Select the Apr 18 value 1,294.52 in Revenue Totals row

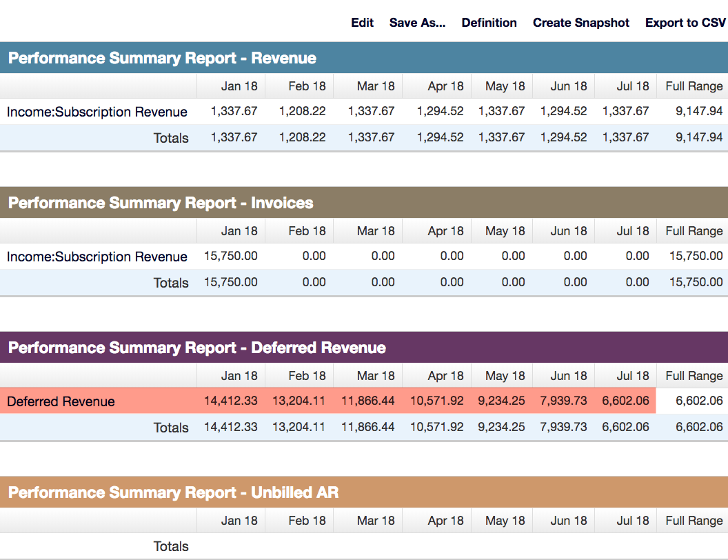[x=440, y=137]
